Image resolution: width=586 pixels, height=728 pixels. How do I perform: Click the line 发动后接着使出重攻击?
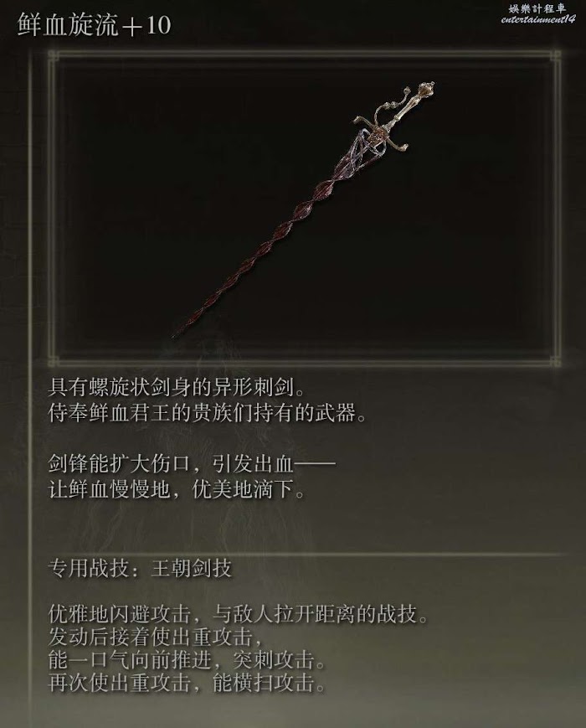point(156,637)
